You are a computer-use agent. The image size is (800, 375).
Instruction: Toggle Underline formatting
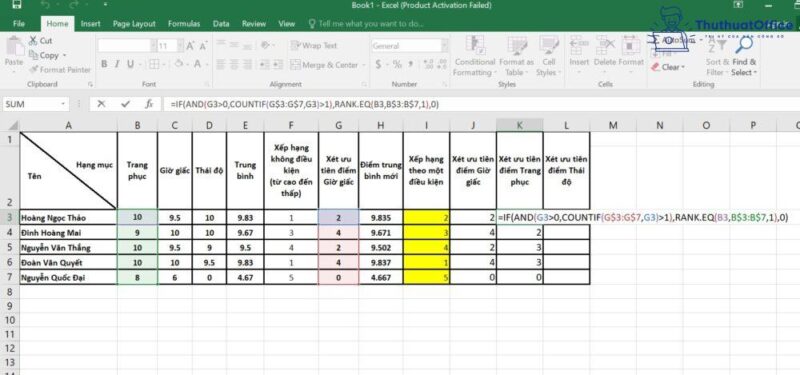tap(130, 64)
